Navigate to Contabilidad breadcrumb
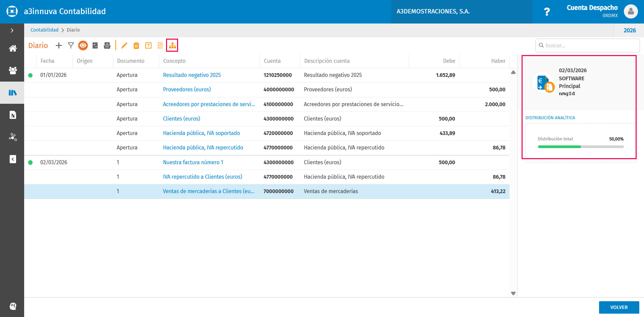This screenshot has width=644, height=317. click(x=44, y=30)
